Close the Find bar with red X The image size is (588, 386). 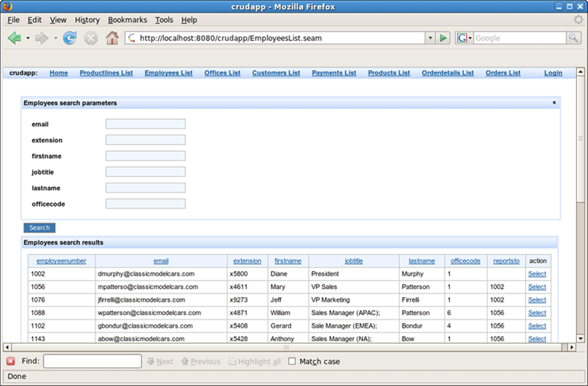[x=10, y=361]
